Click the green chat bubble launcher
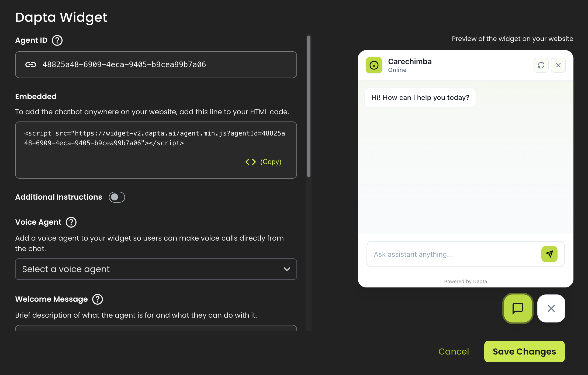The image size is (588, 375). [x=518, y=308]
